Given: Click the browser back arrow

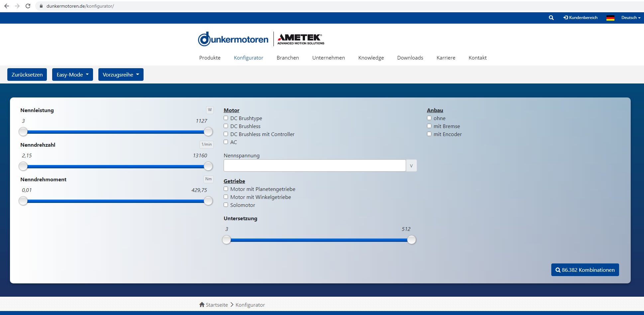Looking at the screenshot, I should (7, 6).
